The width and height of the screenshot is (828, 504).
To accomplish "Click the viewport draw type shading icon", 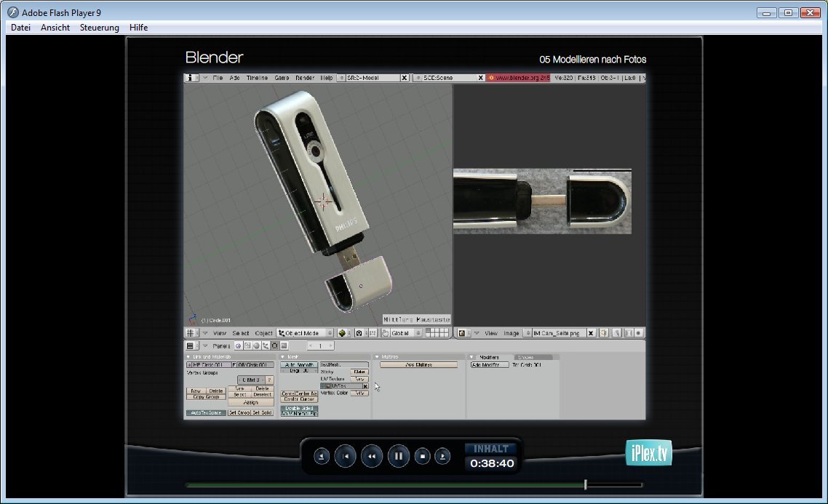I will [x=343, y=333].
